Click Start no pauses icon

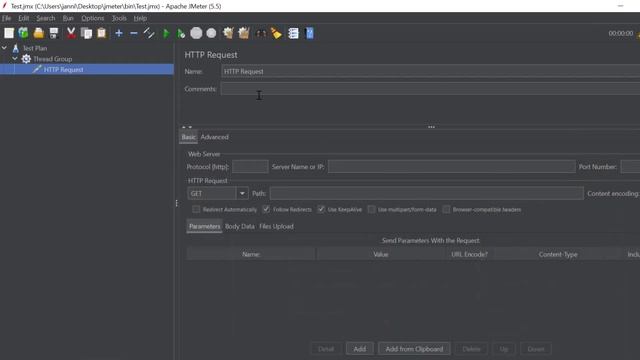click(x=181, y=33)
